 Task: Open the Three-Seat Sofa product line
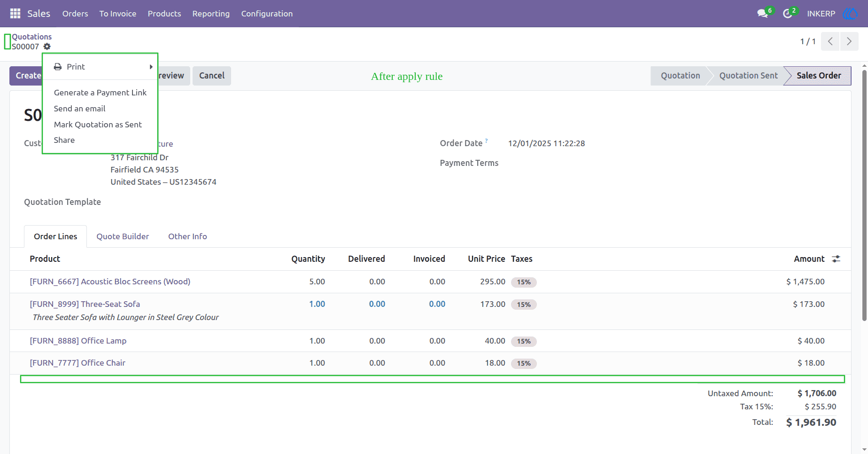pos(85,304)
